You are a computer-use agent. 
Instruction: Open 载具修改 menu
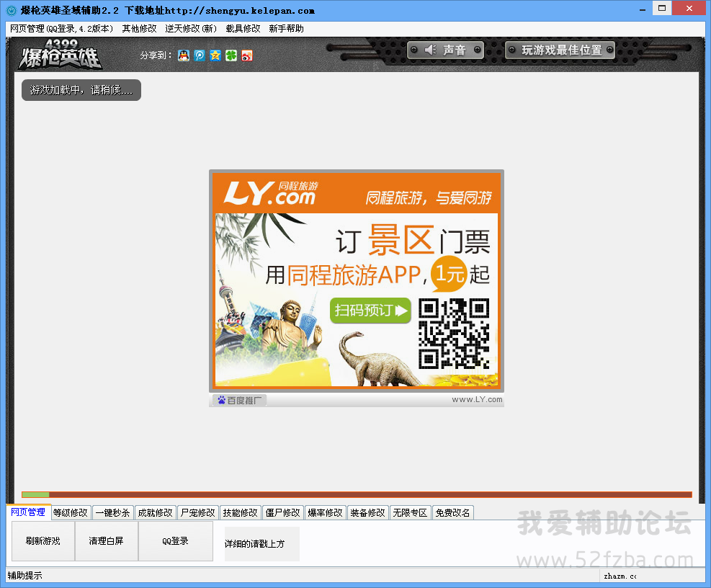pos(243,29)
